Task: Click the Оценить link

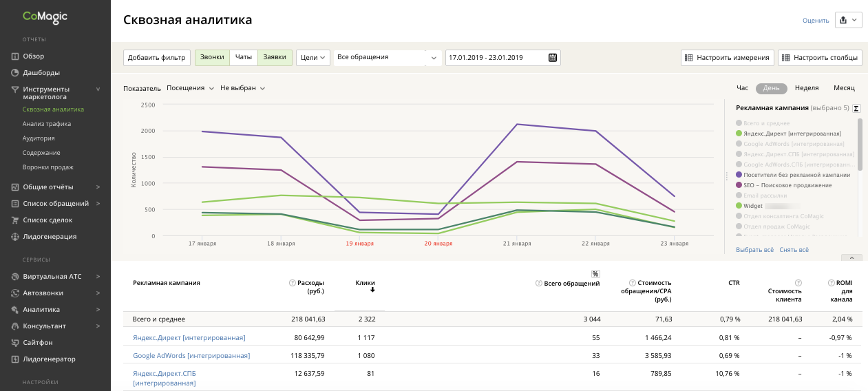Action: pyautogui.click(x=816, y=21)
